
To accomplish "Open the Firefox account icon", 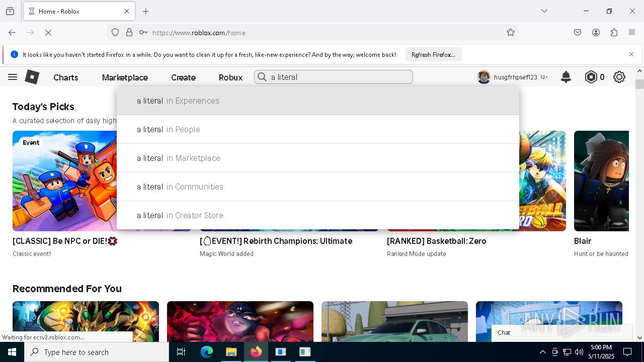I will tap(596, 33).
